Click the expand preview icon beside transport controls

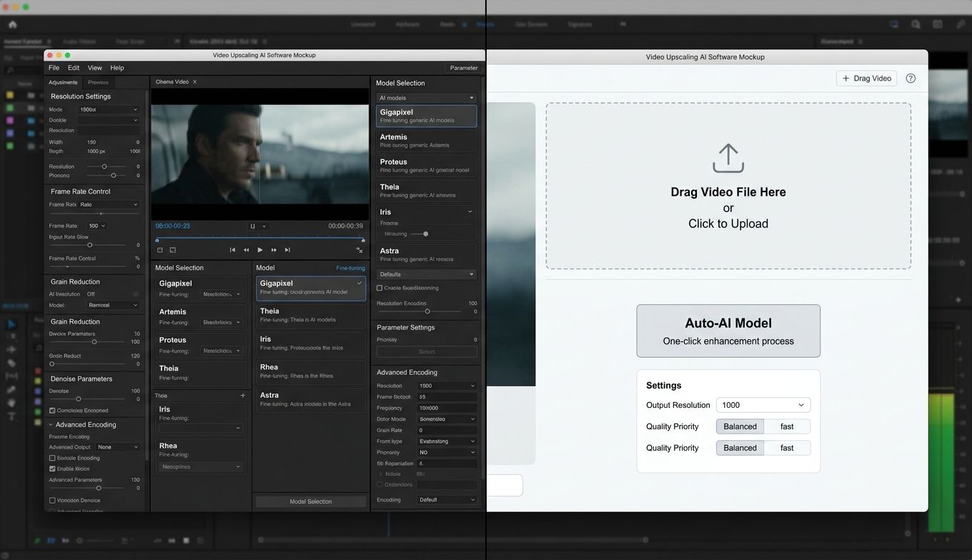click(359, 250)
